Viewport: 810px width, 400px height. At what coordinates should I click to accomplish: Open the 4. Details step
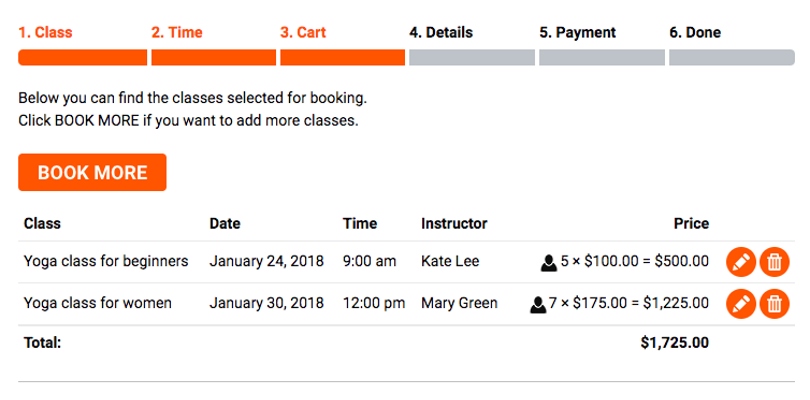click(x=441, y=33)
